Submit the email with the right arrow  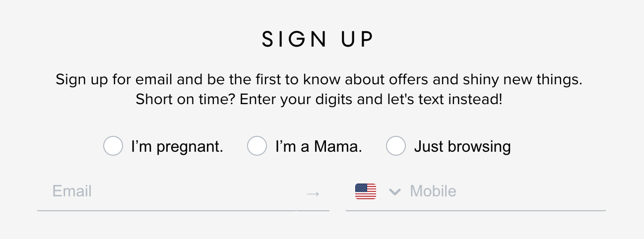(x=313, y=193)
